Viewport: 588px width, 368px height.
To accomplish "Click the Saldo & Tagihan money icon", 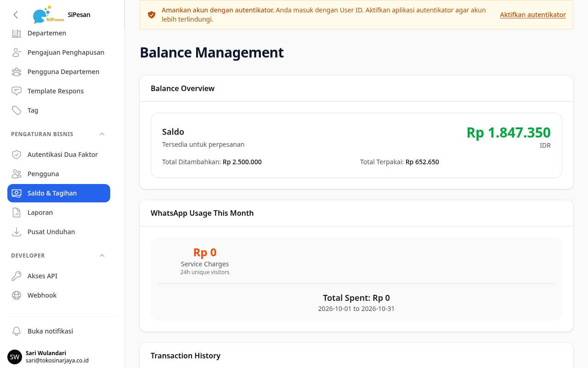I will coord(17,193).
